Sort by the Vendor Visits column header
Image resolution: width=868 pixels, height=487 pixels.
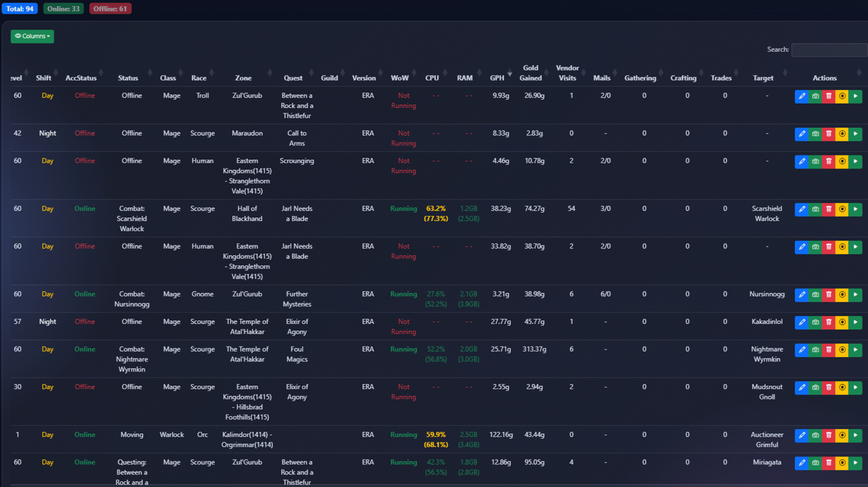(x=567, y=73)
